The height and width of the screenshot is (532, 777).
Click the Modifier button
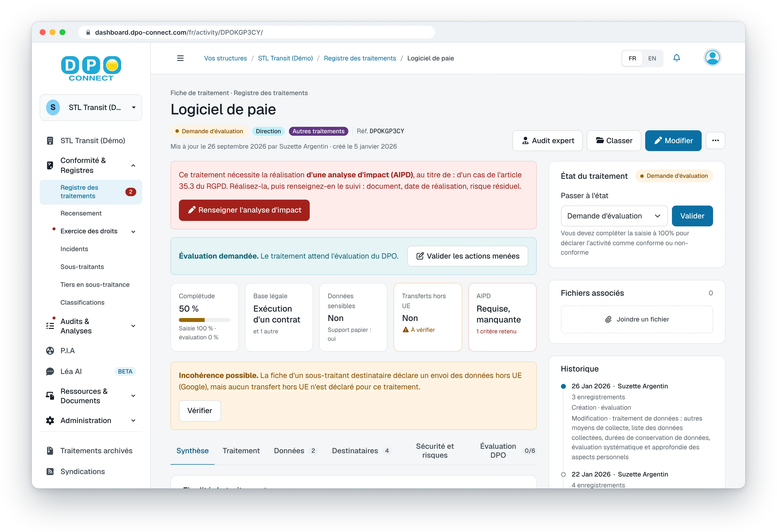[673, 140]
